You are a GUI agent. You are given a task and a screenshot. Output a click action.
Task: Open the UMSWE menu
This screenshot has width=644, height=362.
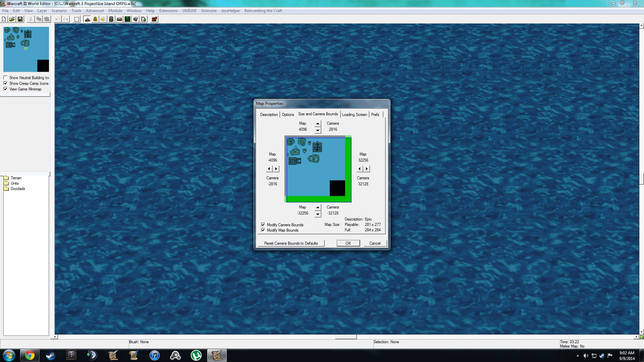[x=190, y=11]
